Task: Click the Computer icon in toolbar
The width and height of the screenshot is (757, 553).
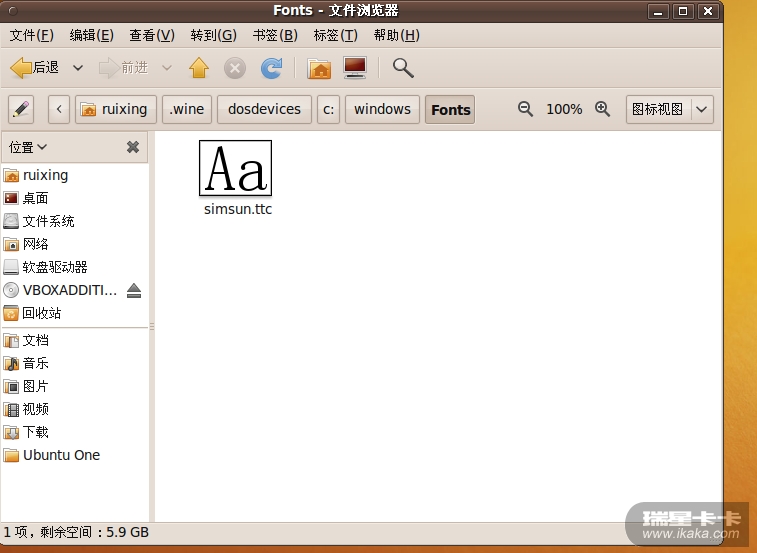Action: pos(355,68)
